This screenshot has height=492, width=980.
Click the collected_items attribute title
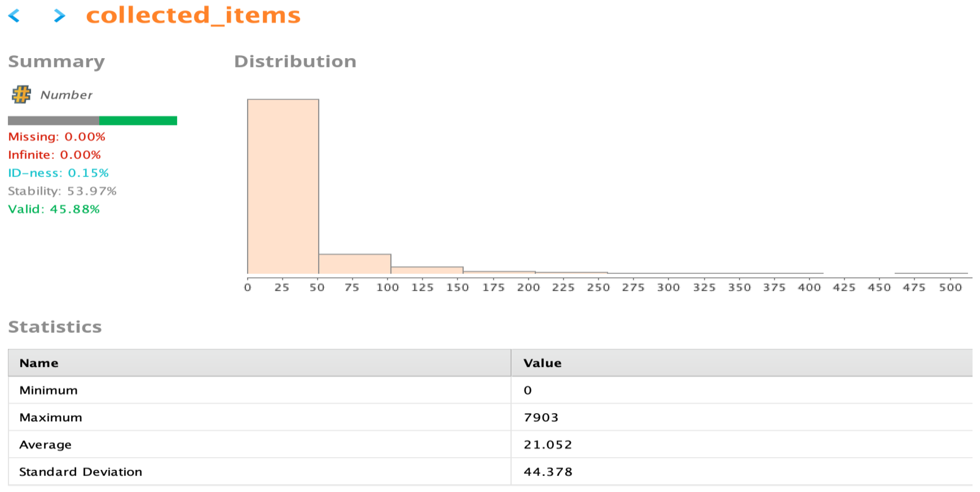(193, 16)
